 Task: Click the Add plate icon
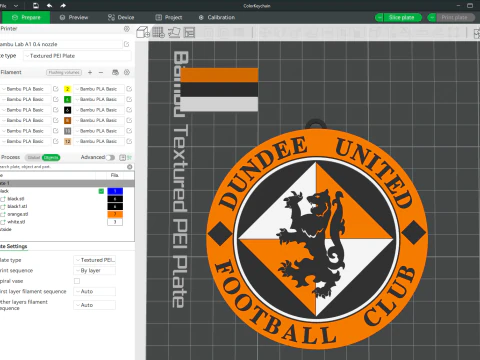(x=159, y=32)
